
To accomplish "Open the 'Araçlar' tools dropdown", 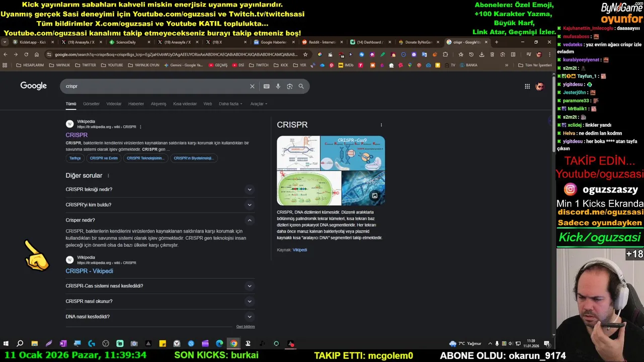I will (x=259, y=104).
